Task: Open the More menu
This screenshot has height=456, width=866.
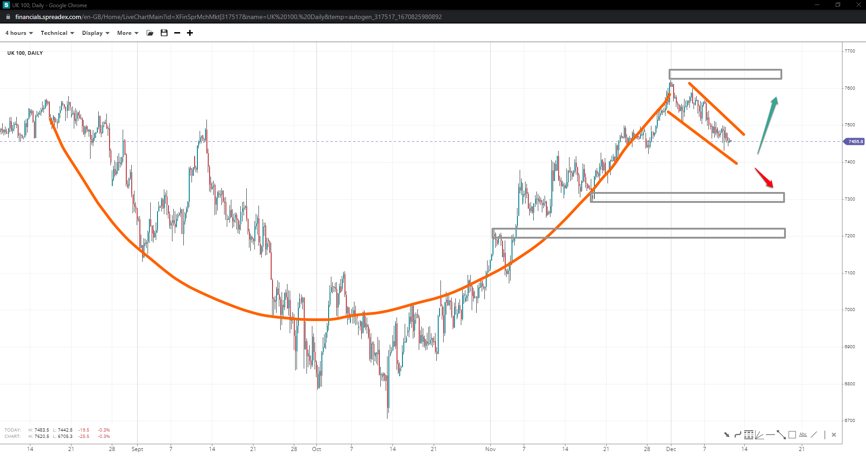Action: tap(126, 33)
